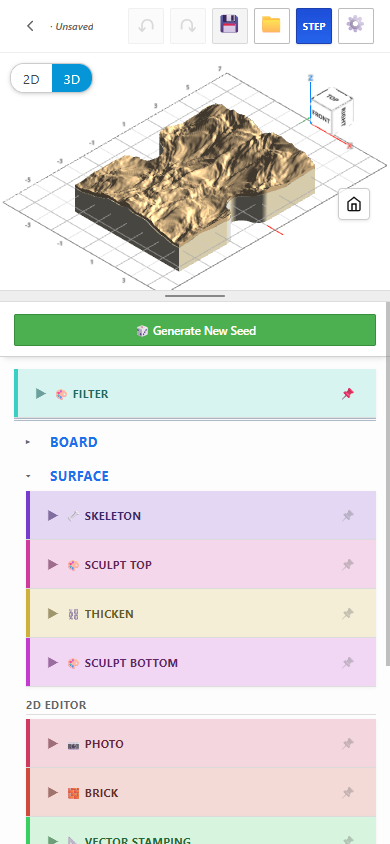Screen dimensions: 390x844
Task: Click the floppy disk save icon
Action: [x=230, y=26]
